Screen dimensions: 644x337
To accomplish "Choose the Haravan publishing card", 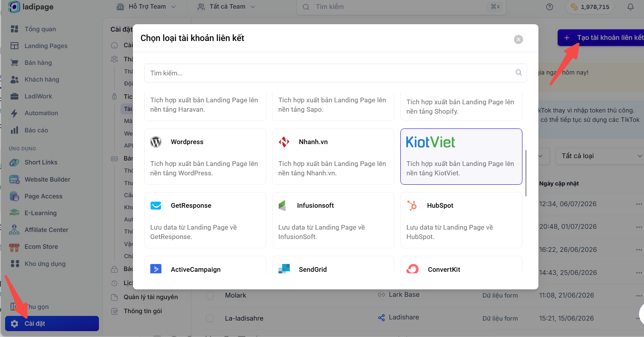I will click(x=205, y=106).
